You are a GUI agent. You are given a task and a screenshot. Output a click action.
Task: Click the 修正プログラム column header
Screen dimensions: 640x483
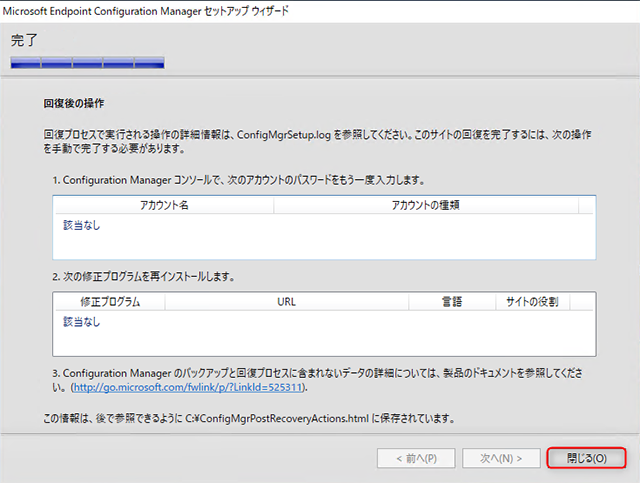tap(110, 301)
